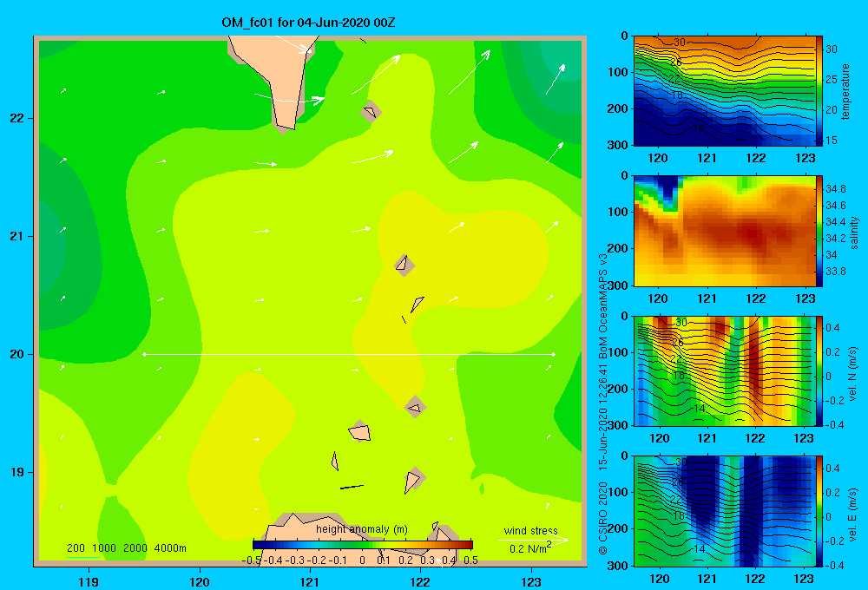868x590 pixels.
Task: Click the '15' tick on temperature colorbar
Action: click(x=831, y=141)
